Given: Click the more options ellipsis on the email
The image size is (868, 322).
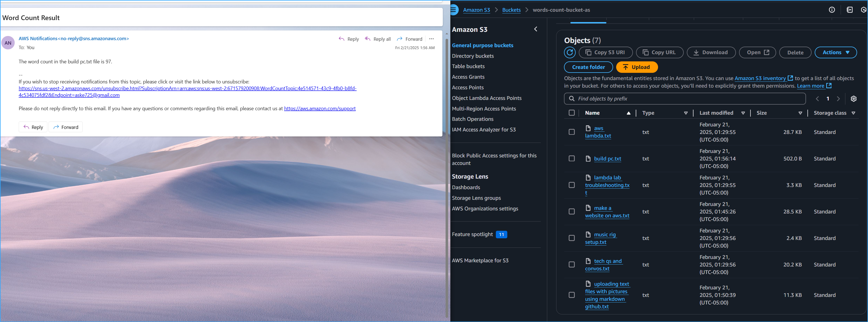Looking at the screenshot, I should tap(432, 39).
